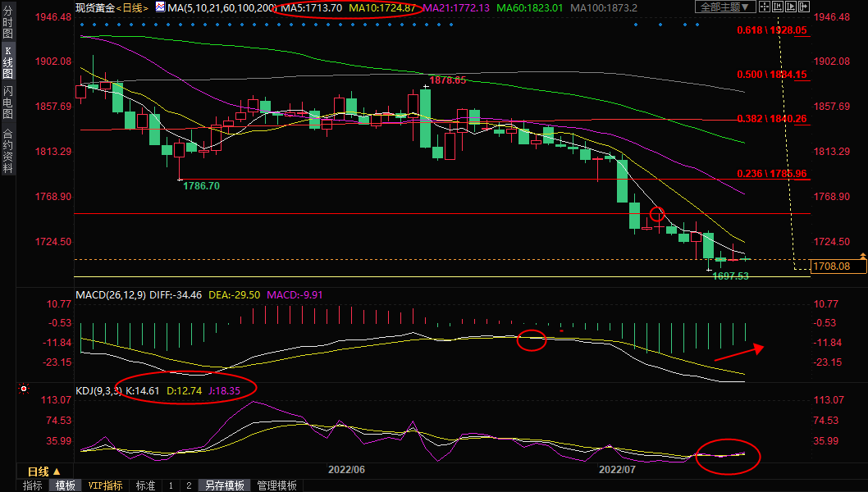Click the orange arrow beside price 1708.08
The image size is (868, 492).
point(861,258)
